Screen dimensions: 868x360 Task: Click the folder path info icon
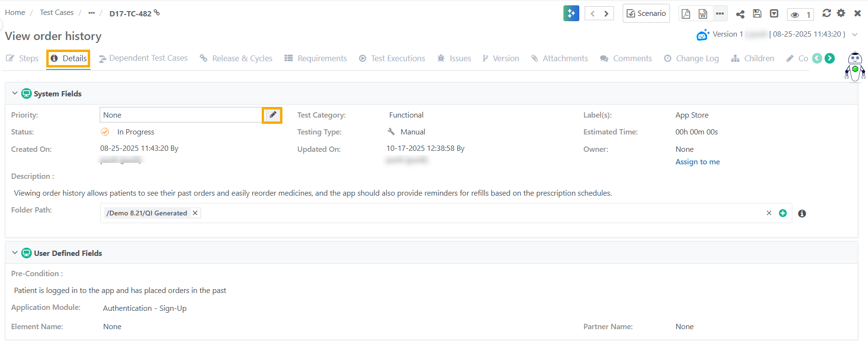tap(802, 213)
